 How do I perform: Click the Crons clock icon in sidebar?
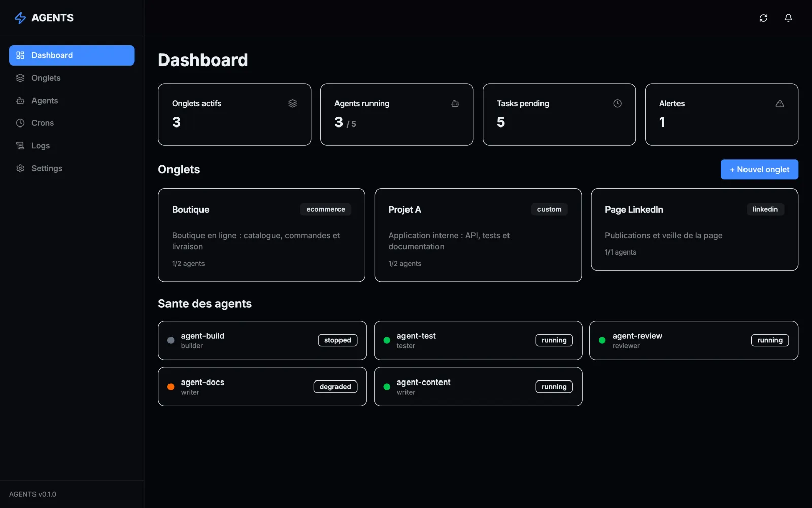(x=20, y=123)
